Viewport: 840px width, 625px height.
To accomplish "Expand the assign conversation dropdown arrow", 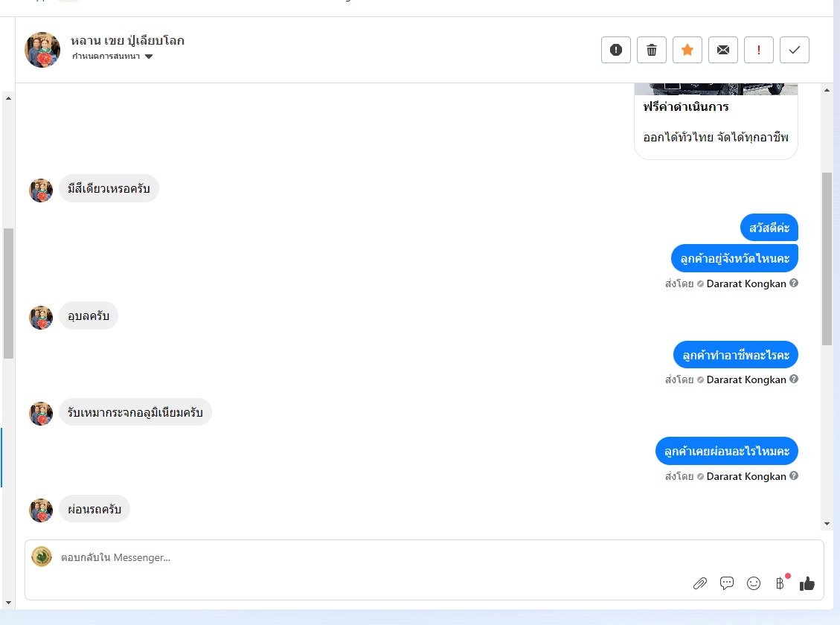I will pyautogui.click(x=149, y=57).
